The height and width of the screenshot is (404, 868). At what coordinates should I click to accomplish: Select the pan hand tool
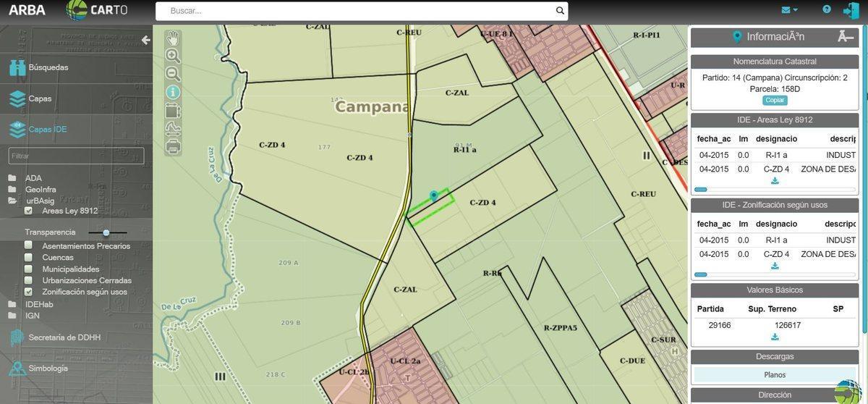pyautogui.click(x=173, y=38)
